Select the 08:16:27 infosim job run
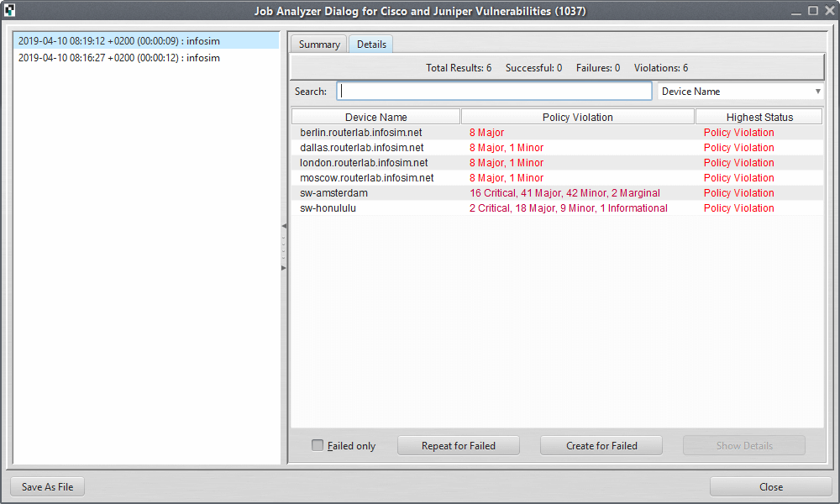840x504 pixels. [146, 58]
